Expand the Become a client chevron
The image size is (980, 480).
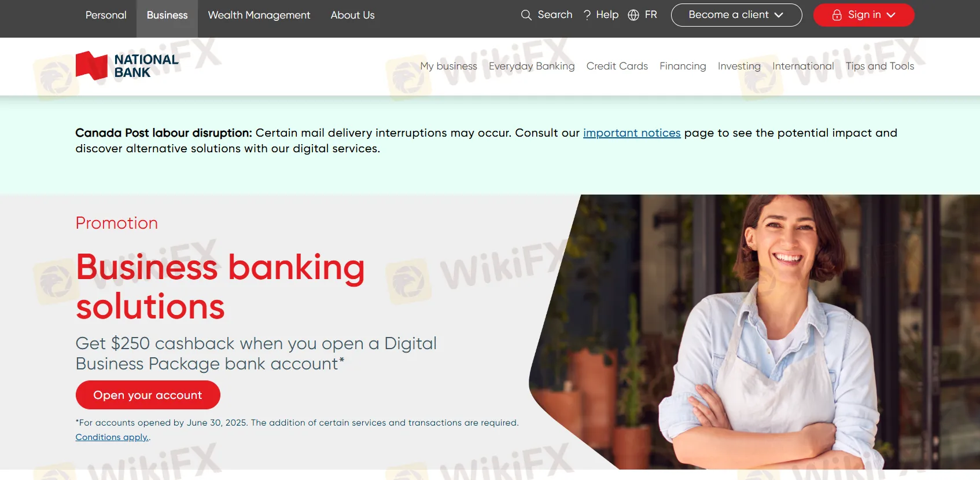pos(779,15)
